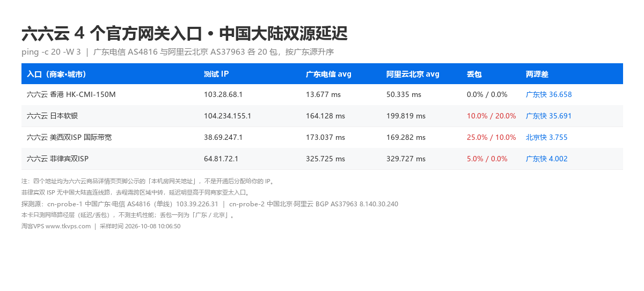Click the 329.727 ms latency value
This screenshot has height=291, width=644.
(406, 159)
